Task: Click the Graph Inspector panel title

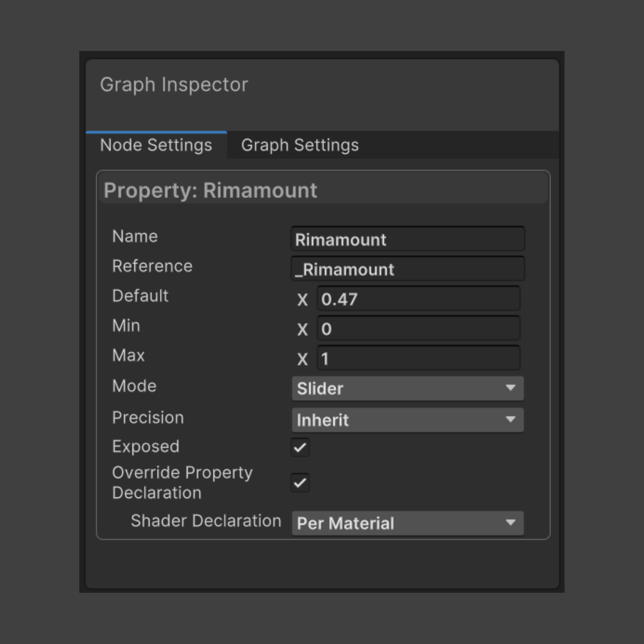Action: [x=174, y=85]
